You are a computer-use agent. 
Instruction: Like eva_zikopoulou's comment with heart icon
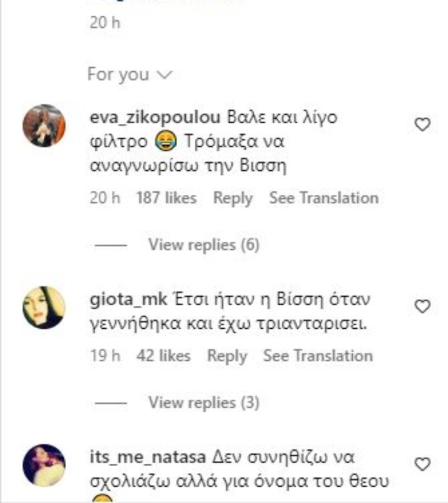(x=422, y=124)
